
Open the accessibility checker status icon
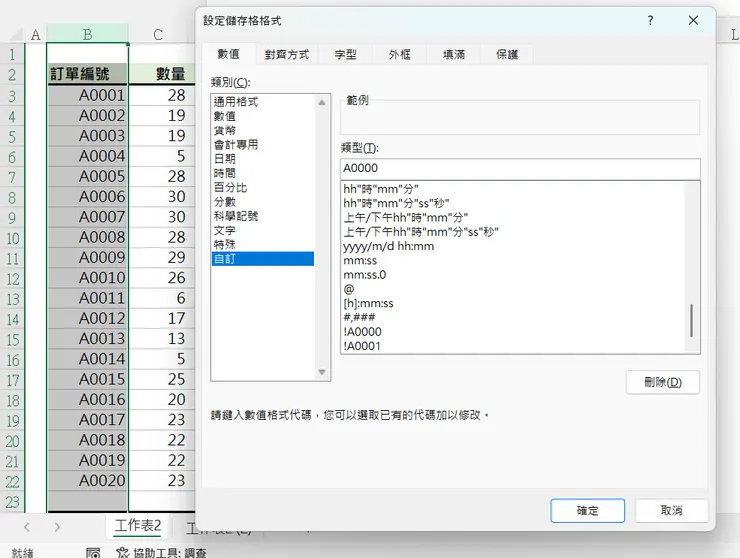(x=122, y=552)
